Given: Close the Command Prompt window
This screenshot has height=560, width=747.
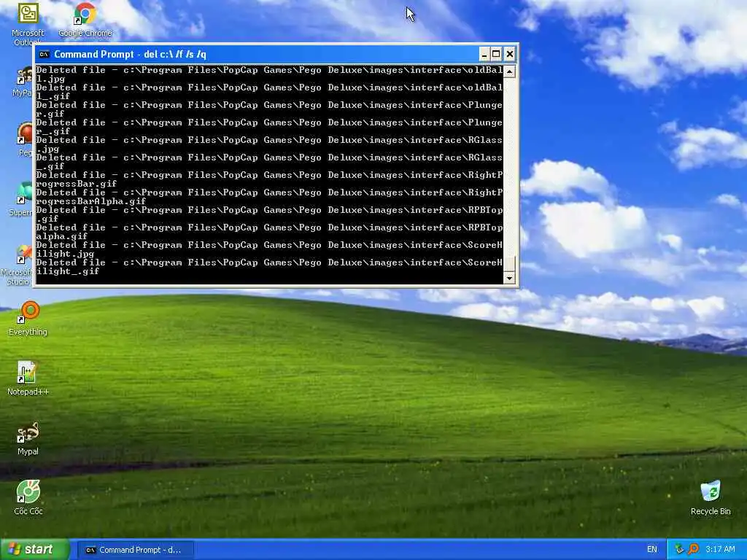Looking at the screenshot, I should click(510, 54).
